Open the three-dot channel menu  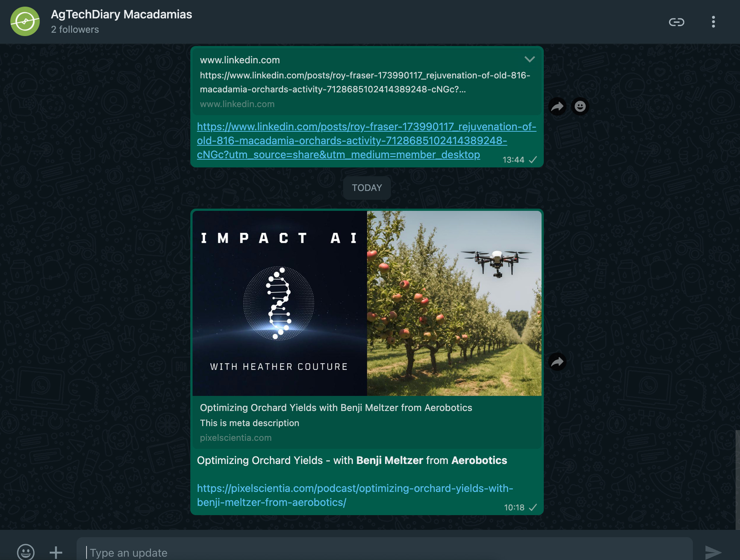pyautogui.click(x=713, y=22)
